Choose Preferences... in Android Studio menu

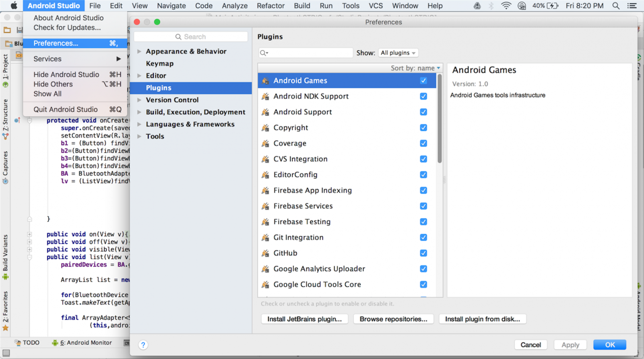click(x=75, y=43)
